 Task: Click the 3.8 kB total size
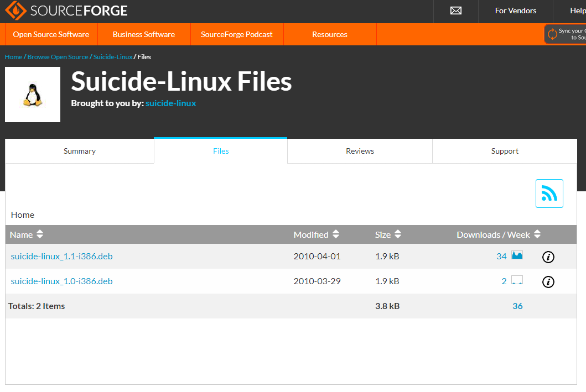(387, 306)
